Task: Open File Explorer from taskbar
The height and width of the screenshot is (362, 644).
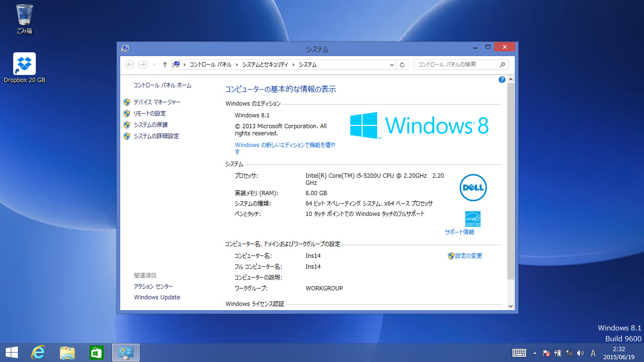Action: point(67,353)
